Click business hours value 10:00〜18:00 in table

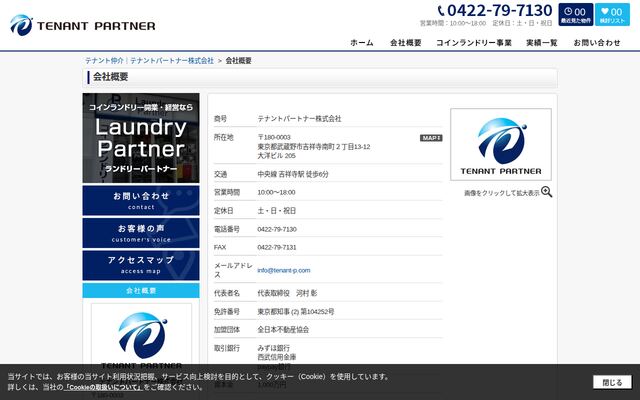pos(276,192)
